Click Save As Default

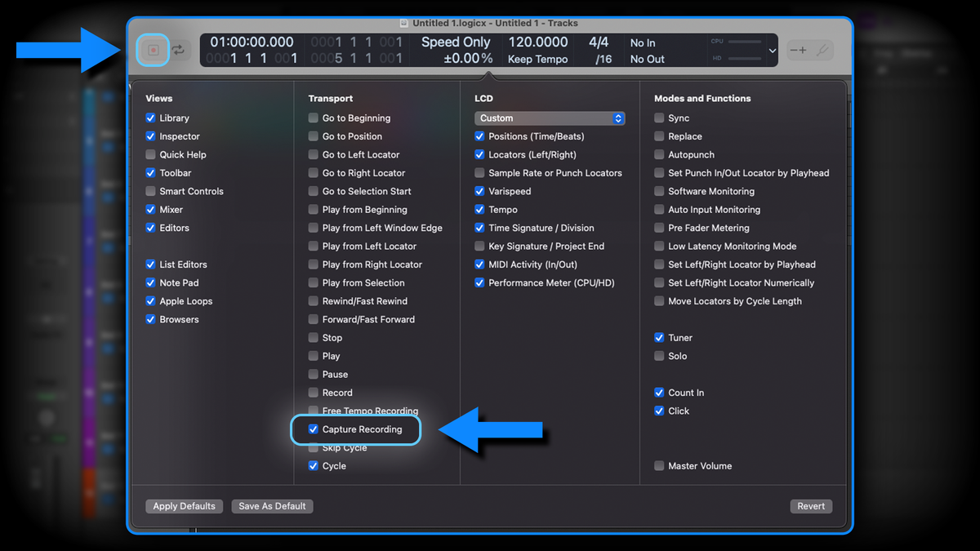[x=272, y=505]
